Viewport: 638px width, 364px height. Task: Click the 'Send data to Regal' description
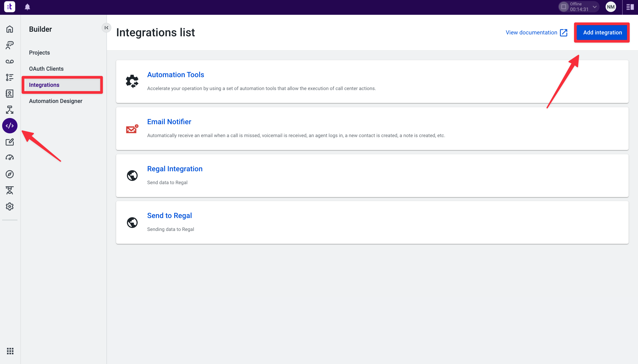167,183
